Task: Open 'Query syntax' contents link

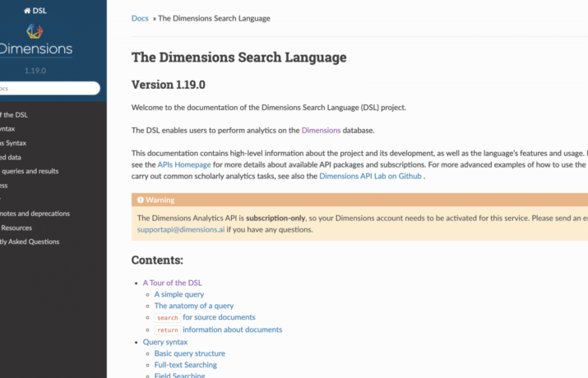Action: point(165,342)
